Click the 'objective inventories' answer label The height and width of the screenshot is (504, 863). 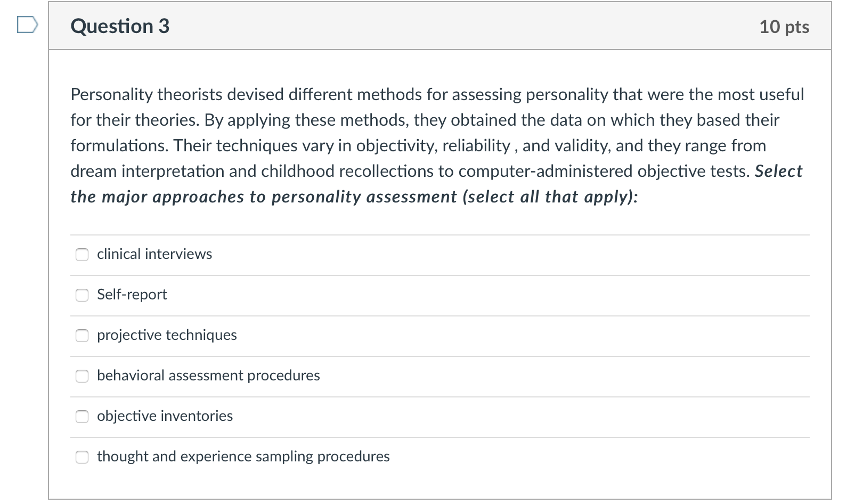coord(165,416)
